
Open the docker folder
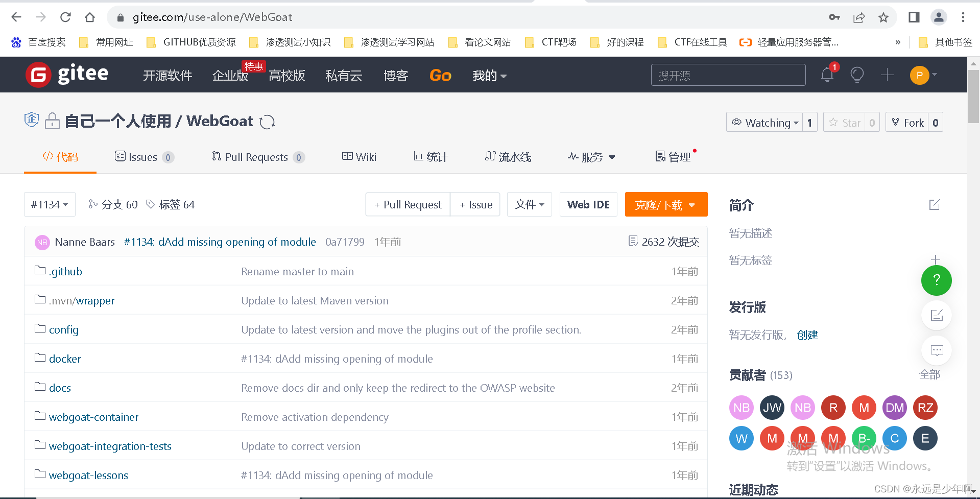65,359
